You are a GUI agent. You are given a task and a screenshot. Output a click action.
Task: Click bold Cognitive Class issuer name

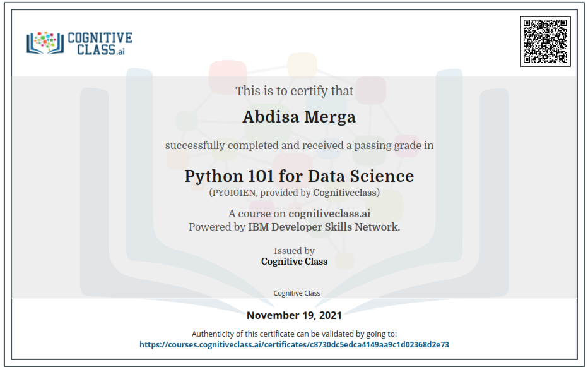[294, 261]
